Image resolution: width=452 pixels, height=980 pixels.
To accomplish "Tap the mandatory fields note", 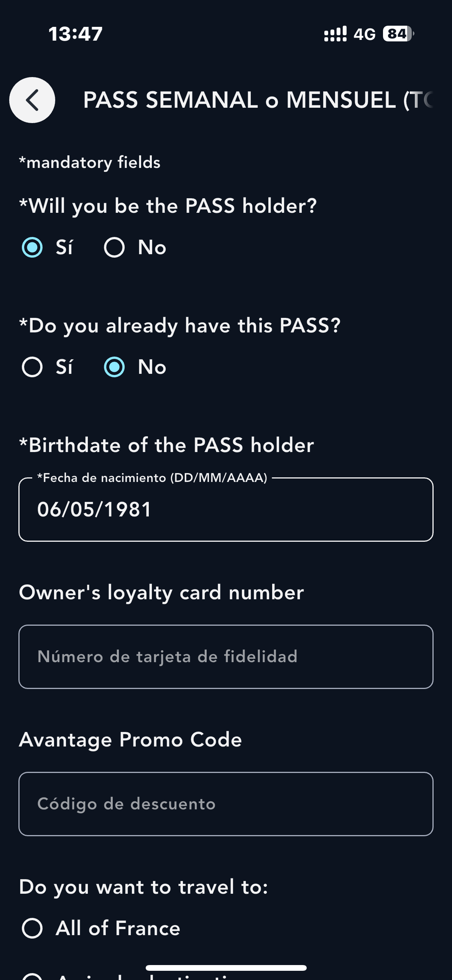I will pyautogui.click(x=90, y=163).
